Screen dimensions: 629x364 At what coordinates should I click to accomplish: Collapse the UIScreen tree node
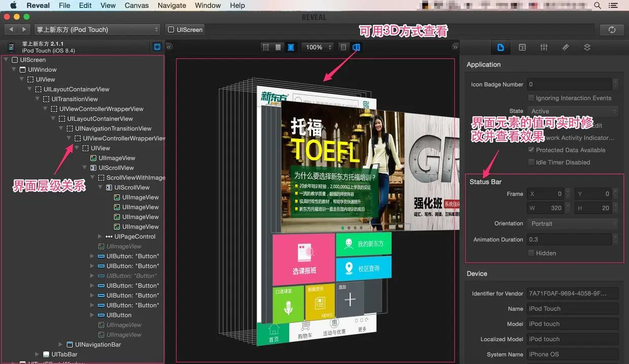point(6,60)
